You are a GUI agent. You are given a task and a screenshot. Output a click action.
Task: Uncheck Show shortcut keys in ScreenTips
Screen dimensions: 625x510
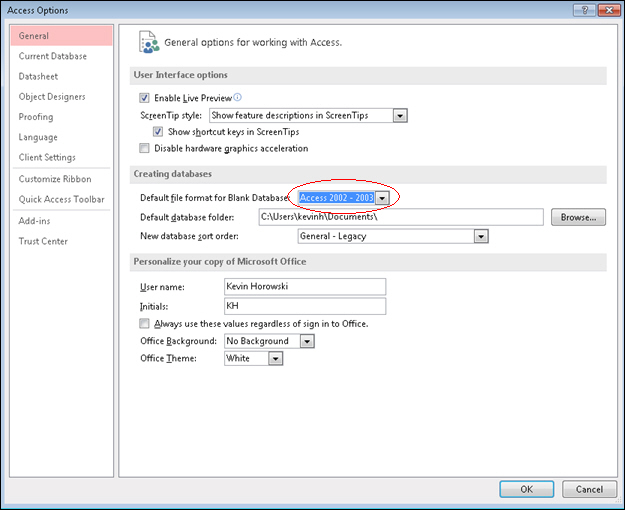[158, 132]
